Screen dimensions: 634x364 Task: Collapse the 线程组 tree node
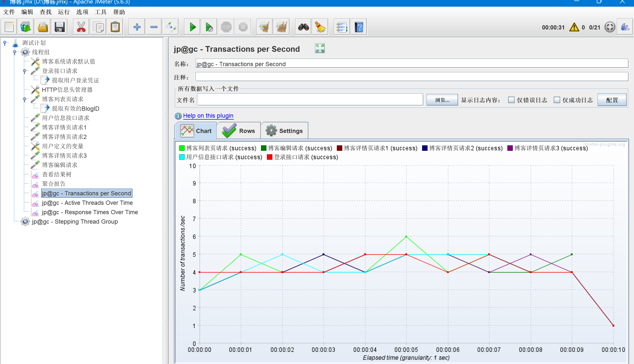click(15, 52)
